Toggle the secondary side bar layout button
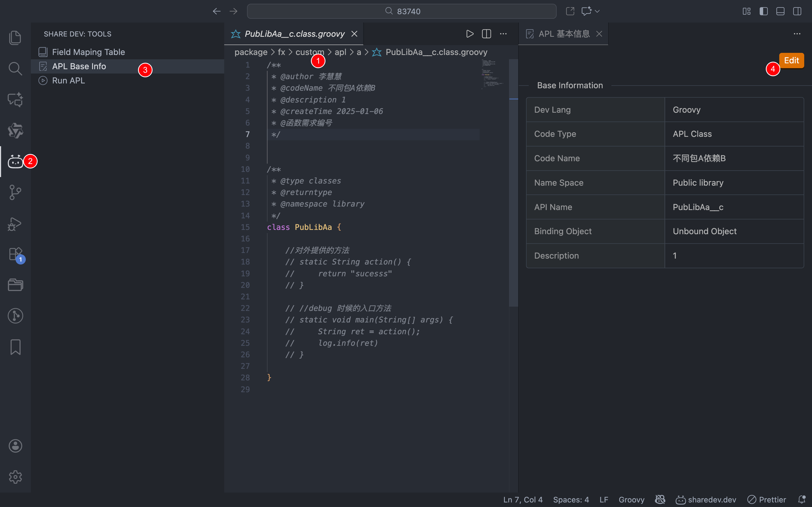This screenshot has width=812, height=507. [797, 11]
